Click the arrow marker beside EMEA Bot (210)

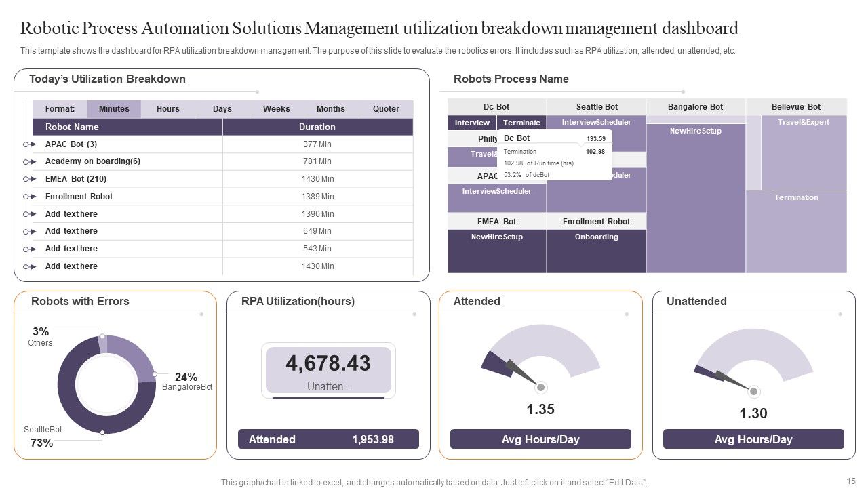[x=29, y=179]
